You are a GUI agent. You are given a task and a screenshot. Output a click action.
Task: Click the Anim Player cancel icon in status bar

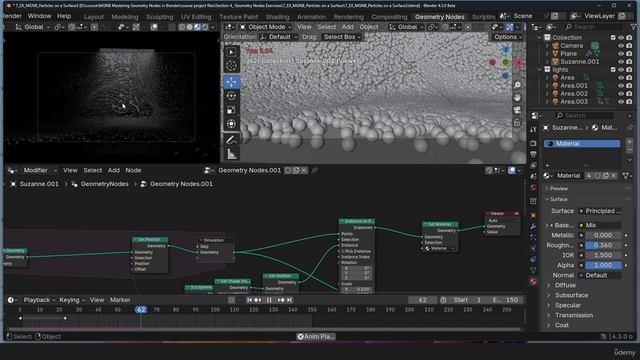[x=300, y=337]
